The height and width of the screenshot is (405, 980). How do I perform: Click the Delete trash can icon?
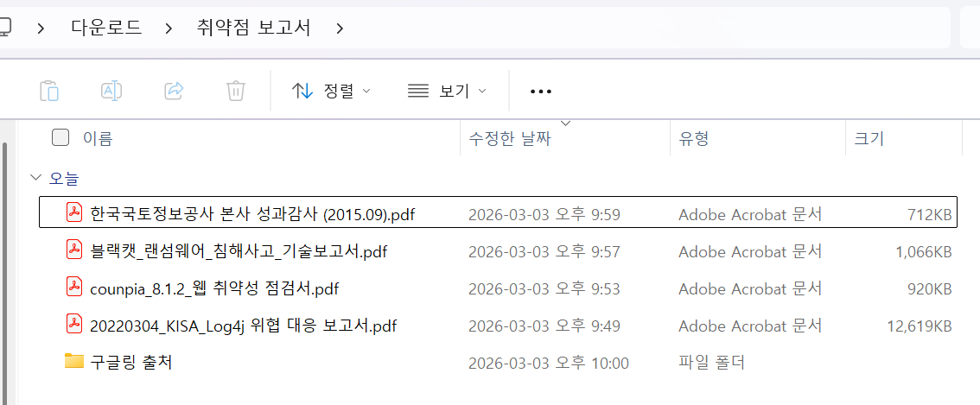point(236,91)
